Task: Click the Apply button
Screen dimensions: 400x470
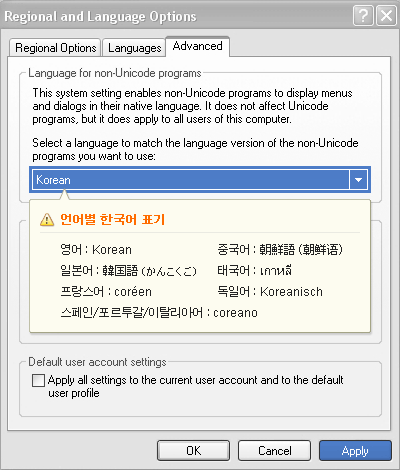Action: click(x=355, y=451)
